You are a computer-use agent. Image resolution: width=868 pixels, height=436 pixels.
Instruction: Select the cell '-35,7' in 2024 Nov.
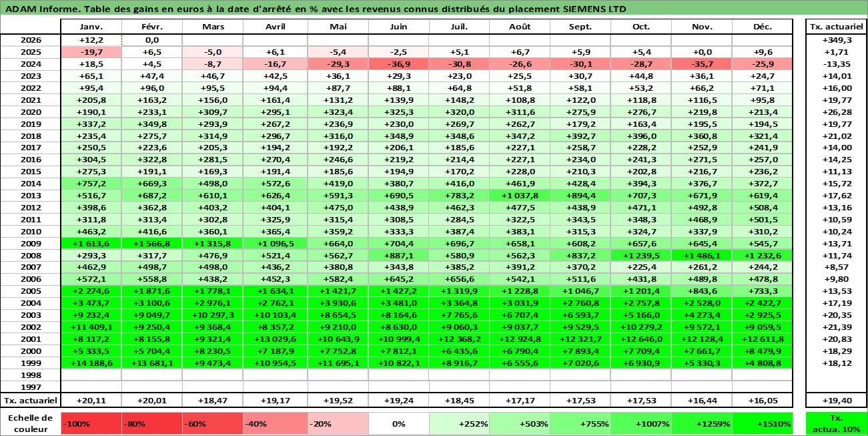tap(702, 64)
